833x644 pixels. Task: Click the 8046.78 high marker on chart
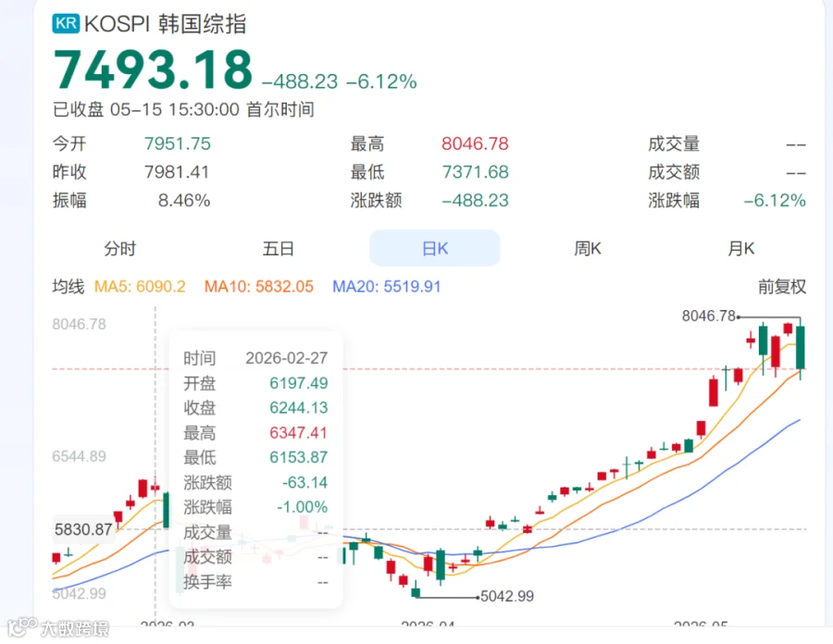[x=708, y=316]
